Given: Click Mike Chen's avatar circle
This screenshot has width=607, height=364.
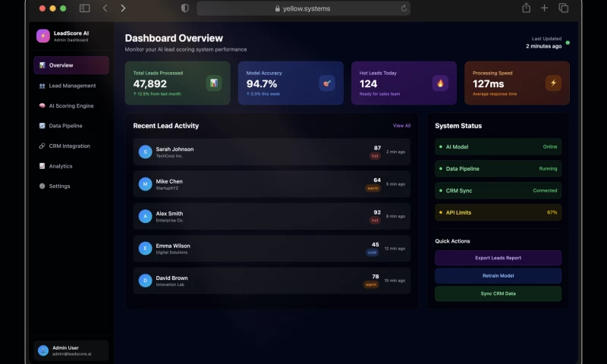Looking at the screenshot, I should [145, 184].
